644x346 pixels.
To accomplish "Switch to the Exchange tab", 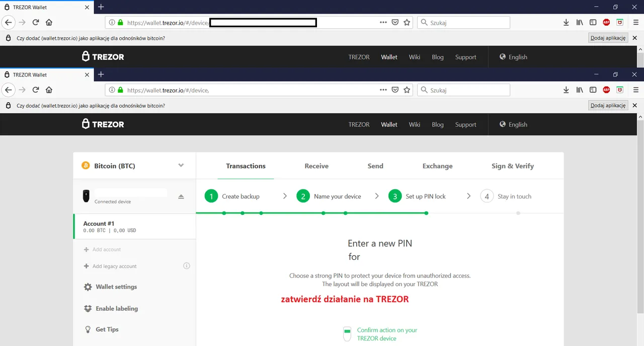I will click(x=437, y=166).
